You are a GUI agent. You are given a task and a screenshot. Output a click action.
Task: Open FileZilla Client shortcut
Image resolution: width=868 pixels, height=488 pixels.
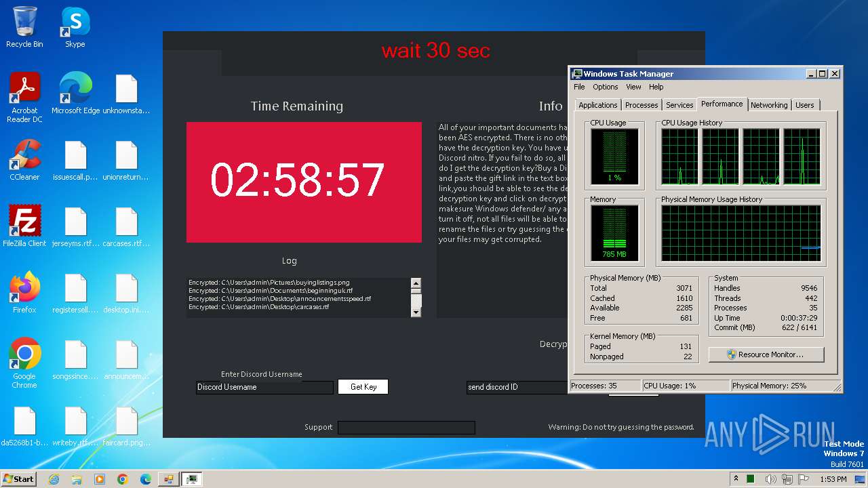(24, 226)
